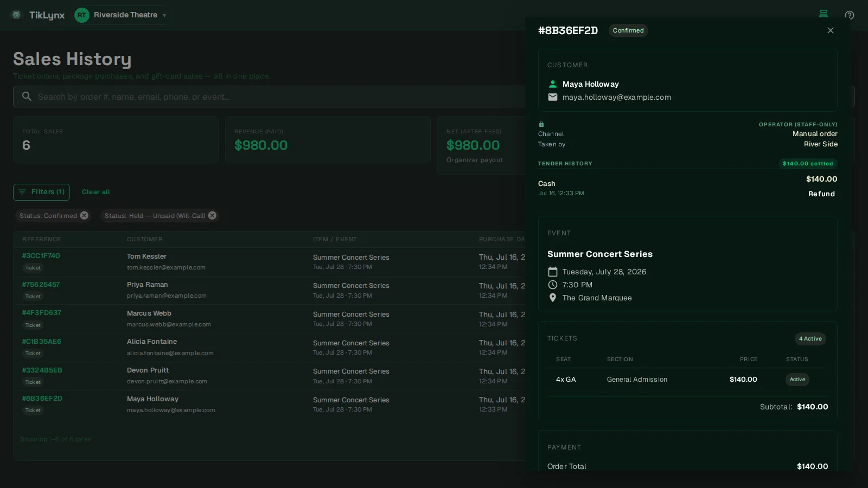Image resolution: width=868 pixels, height=488 pixels.
Task: Click the Sales History page heading
Action: (72, 59)
